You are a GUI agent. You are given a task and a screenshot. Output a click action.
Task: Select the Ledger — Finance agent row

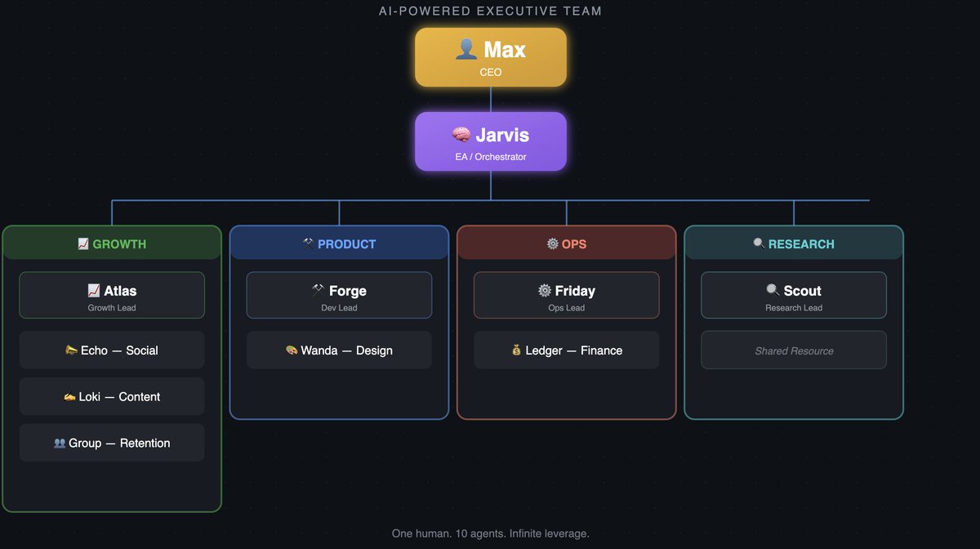click(x=567, y=350)
